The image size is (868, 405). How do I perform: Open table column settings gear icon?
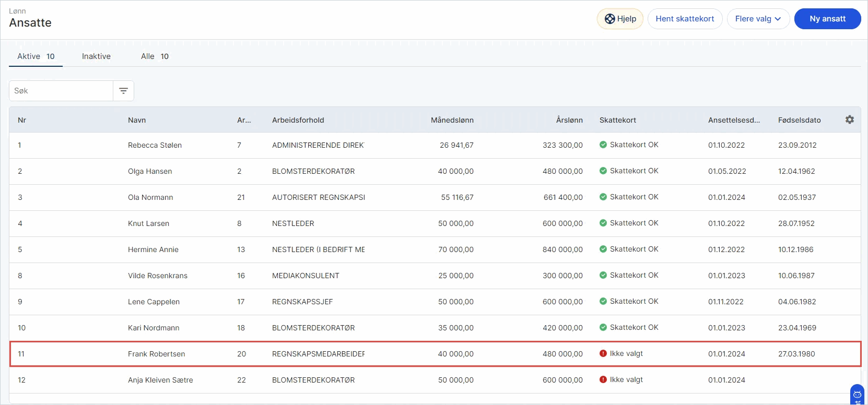pos(850,120)
